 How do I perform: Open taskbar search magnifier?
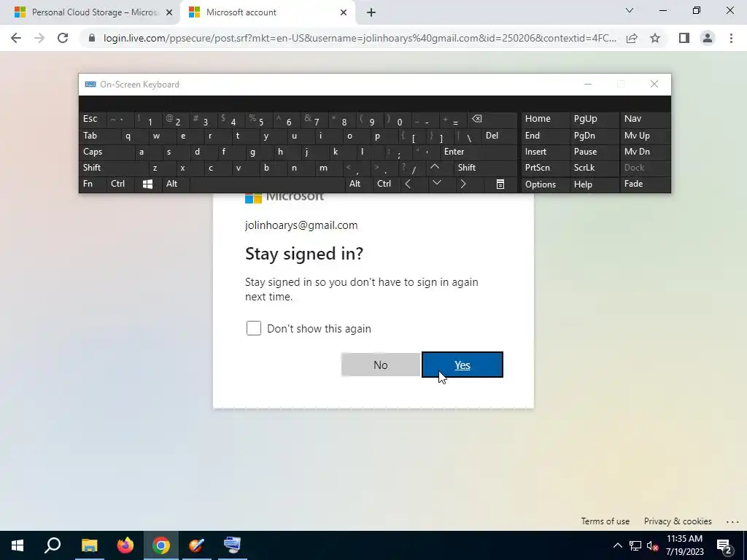53,545
